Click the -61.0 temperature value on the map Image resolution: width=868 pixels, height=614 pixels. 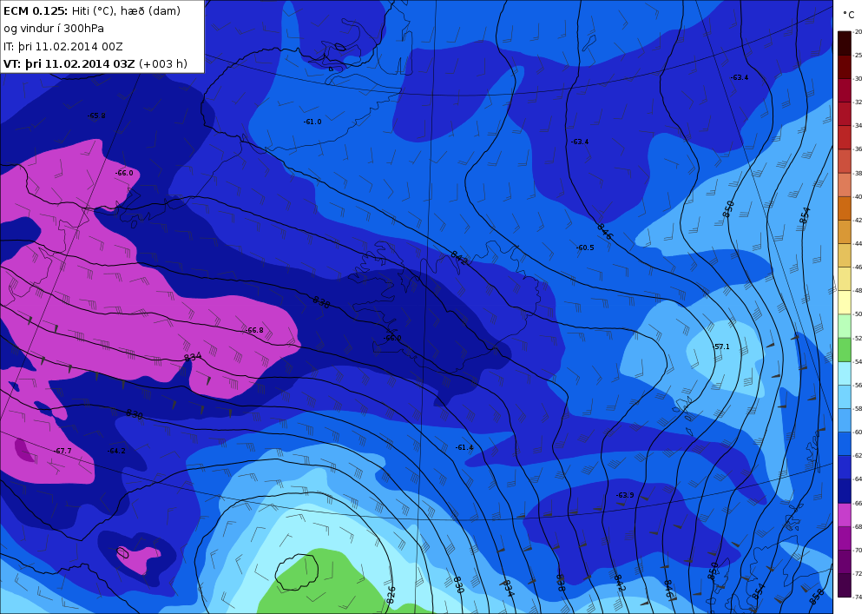[312, 122]
